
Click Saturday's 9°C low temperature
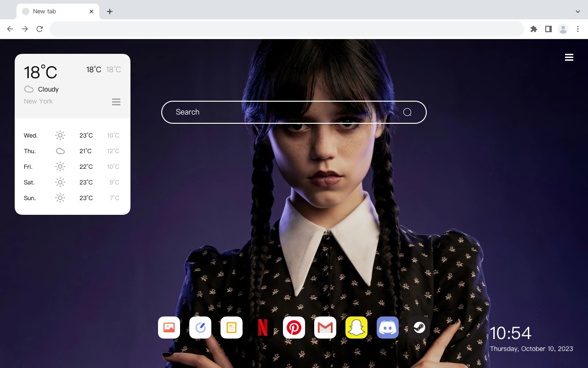[x=114, y=182]
